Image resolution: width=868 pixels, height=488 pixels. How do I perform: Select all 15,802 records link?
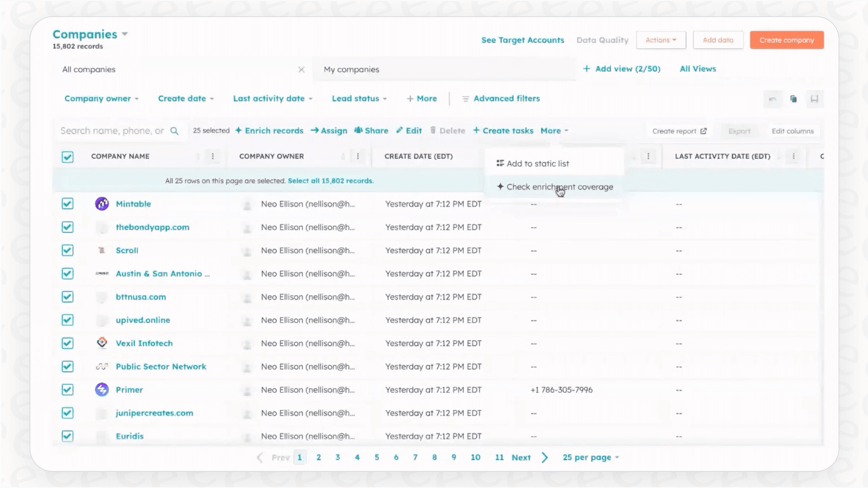coord(331,181)
